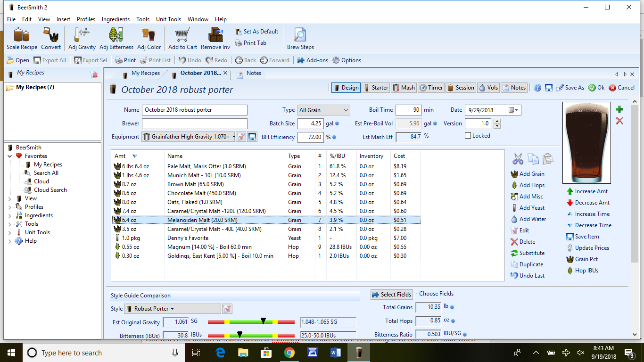644x362 pixels.
Task: Expand the Ingredients tree node
Action: pyautogui.click(x=10, y=215)
